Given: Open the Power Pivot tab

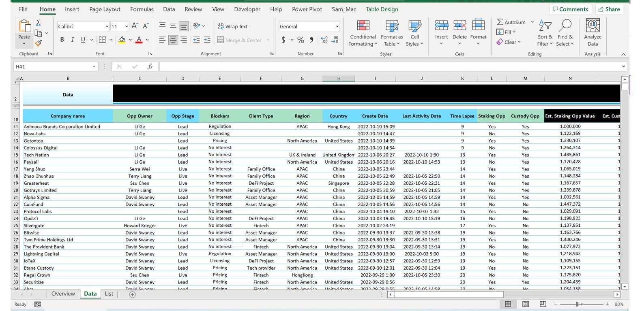Looking at the screenshot, I should point(307,9).
